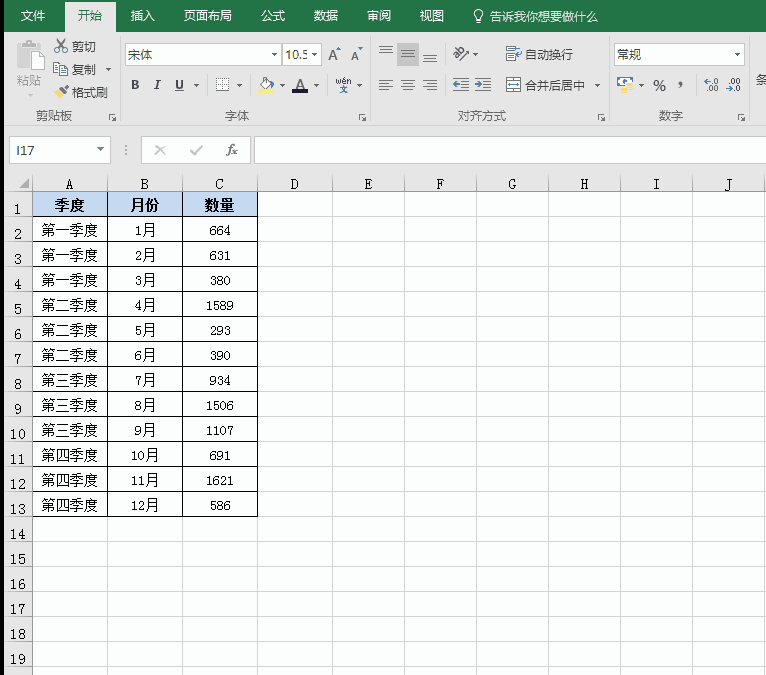Open Font (字体) group dialog launcher
This screenshot has height=675, width=766.
click(362, 117)
